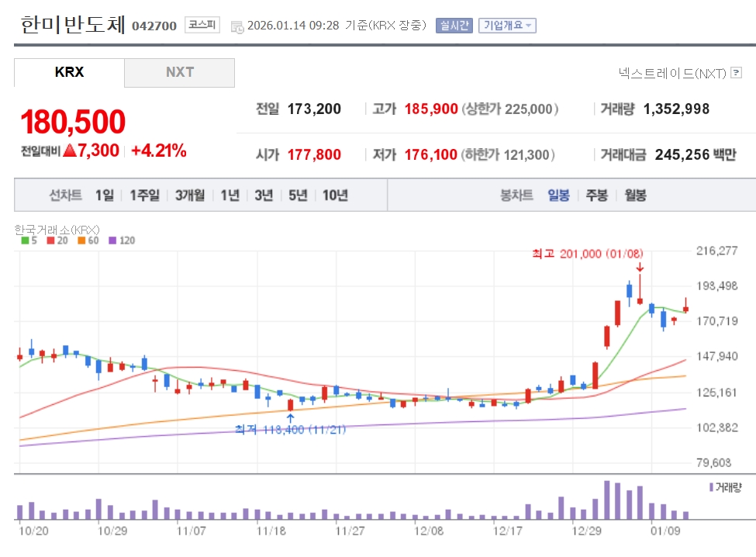
Task: Click the green 5-day moving average swatch
Action: pyautogui.click(x=24, y=240)
